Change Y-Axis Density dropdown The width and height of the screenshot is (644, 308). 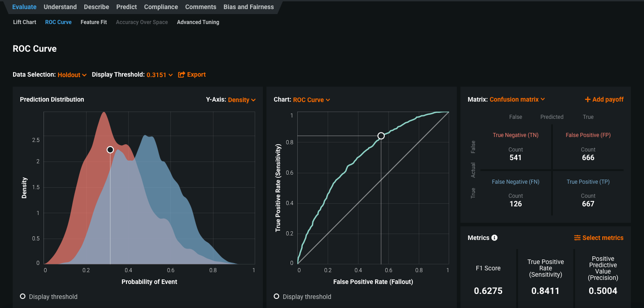[x=241, y=100]
